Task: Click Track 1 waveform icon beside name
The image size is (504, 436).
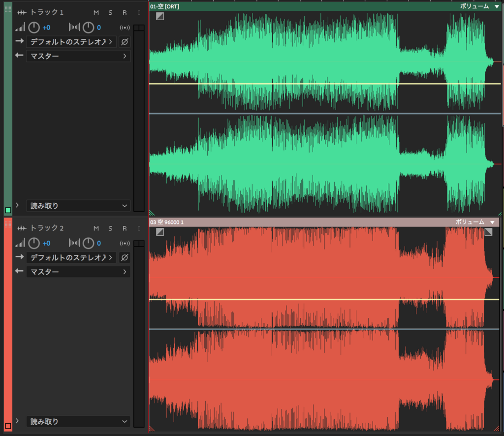Action: point(22,12)
